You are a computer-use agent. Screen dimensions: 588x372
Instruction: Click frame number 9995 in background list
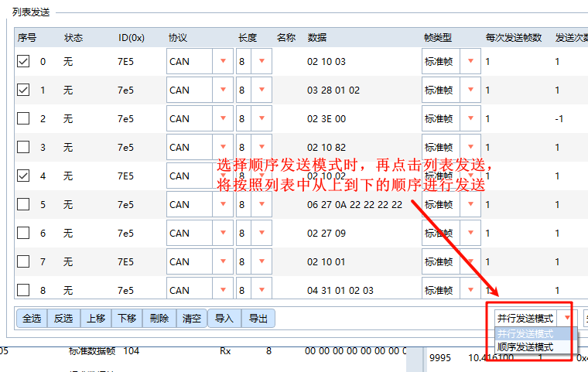tap(440, 358)
